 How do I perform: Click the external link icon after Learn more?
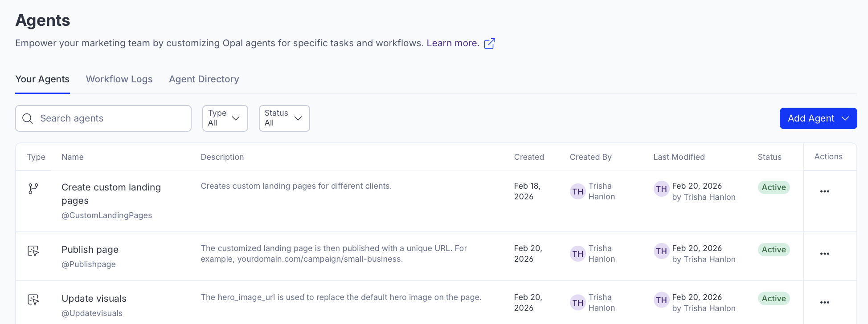[x=489, y=44]
